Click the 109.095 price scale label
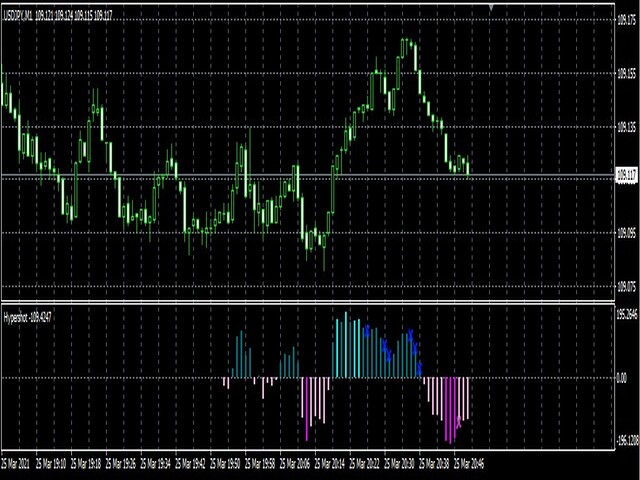The image size is (640, 480). pyautogui.click(x=627, y=233)
